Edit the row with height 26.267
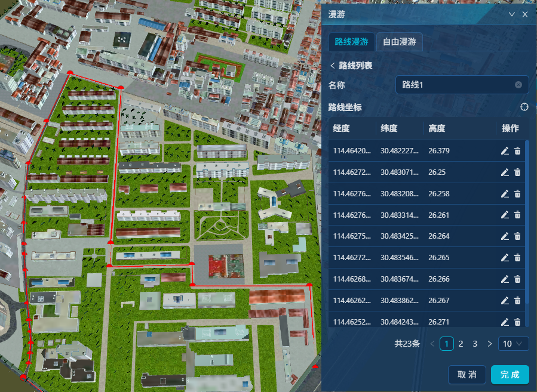This screenshot has height=392, width=537. tap(505, 301)
